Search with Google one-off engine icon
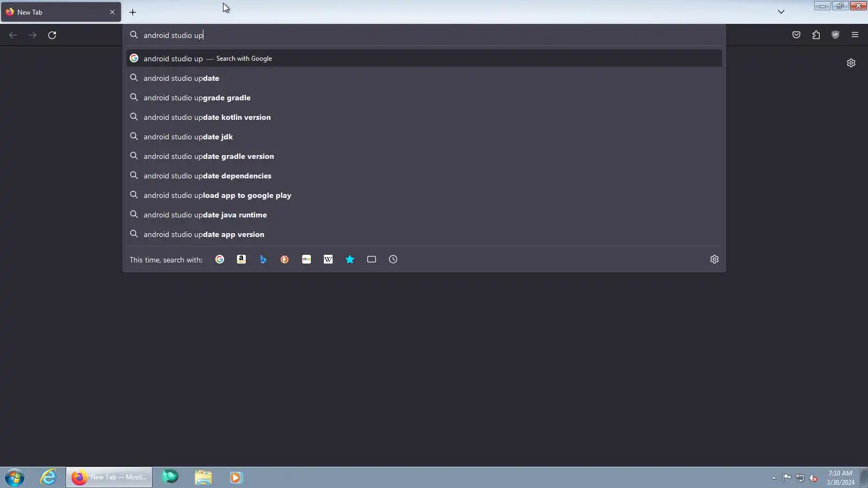Image resolution: width=868 pixels, height=488 pixels. pos(220,260)
